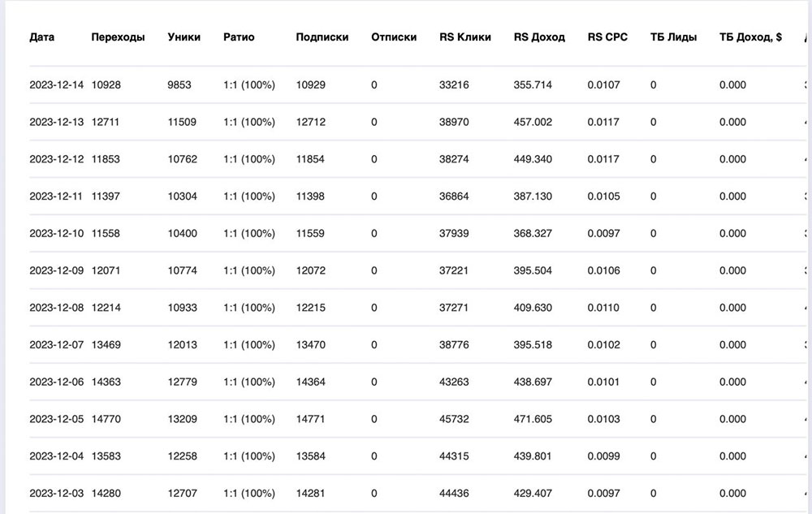Click the RS Доход column header

click(539, 37)
